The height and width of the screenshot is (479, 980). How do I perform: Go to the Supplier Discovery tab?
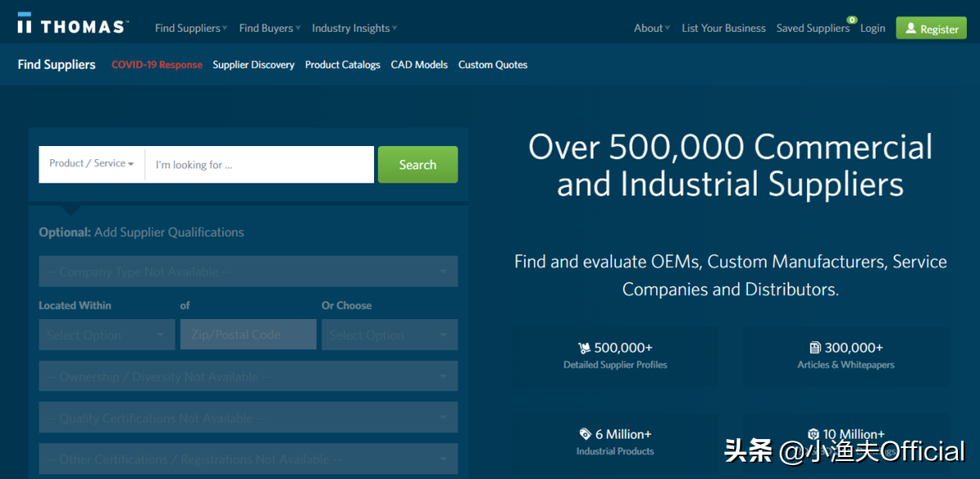(253, 64)
